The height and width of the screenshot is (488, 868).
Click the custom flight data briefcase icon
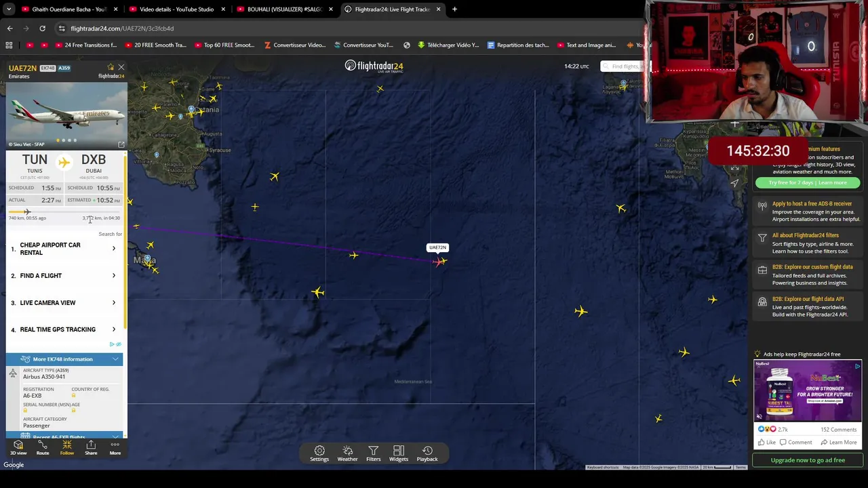tap(762, 270)
